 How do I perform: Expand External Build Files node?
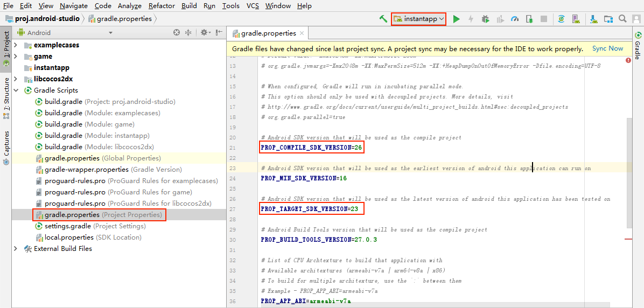[16, 248]
